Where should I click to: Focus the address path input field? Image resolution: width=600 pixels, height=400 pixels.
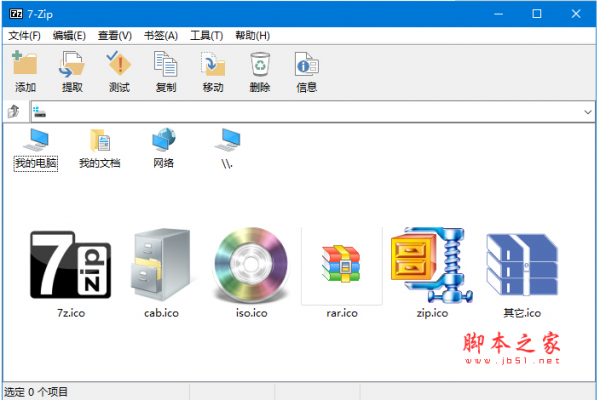(x=313, y=112)
